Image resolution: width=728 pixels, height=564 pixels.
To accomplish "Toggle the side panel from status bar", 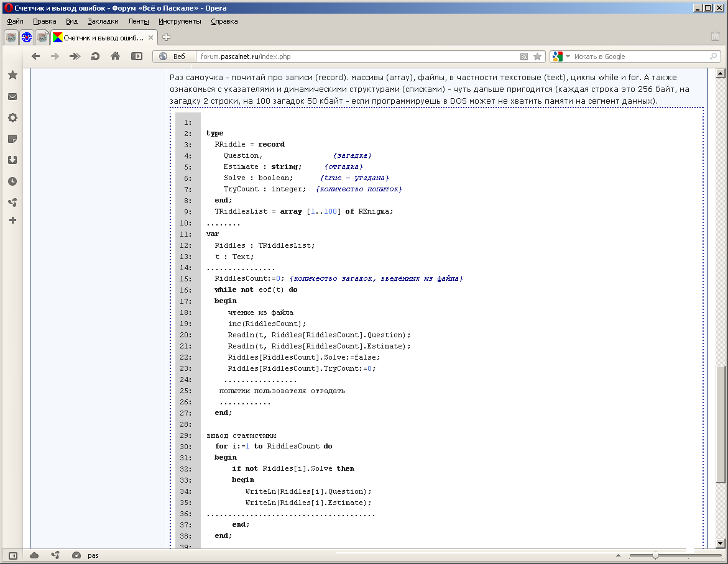I will coord(12,555).
